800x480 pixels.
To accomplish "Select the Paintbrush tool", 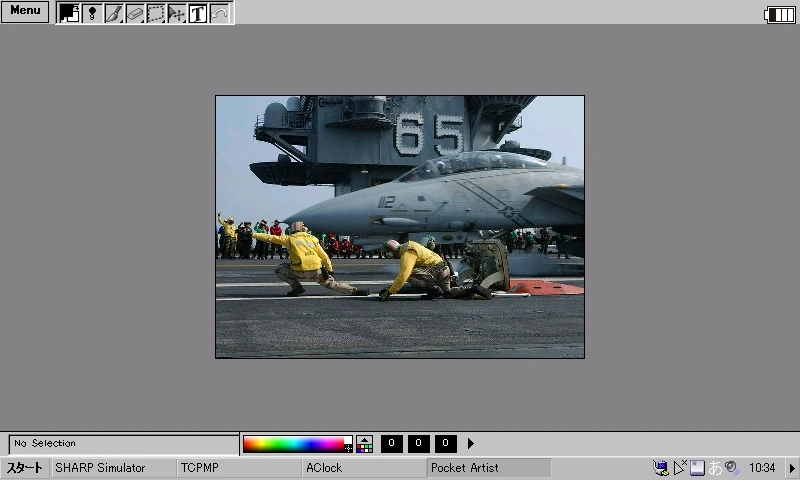I will tap(114, 13).
